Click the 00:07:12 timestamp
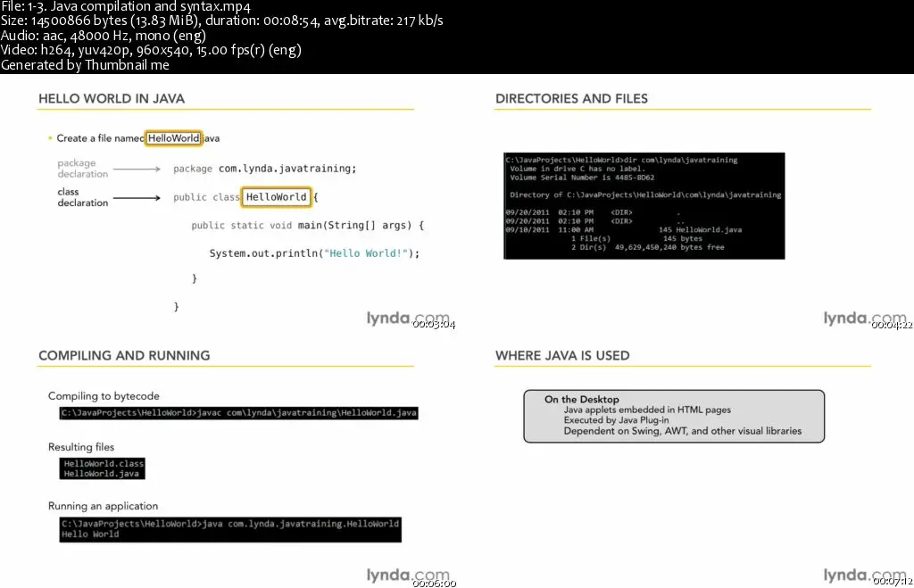914x588 pixels. [893, 581]
